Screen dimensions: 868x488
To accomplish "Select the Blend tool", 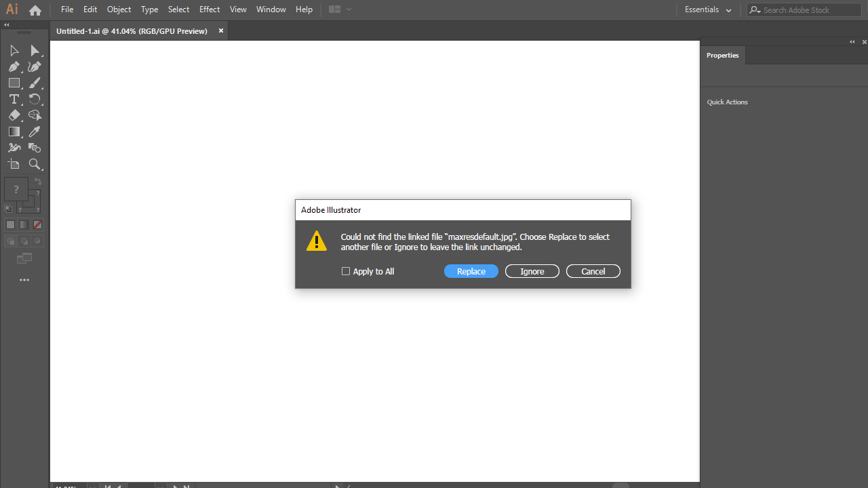I will point(35,148).
